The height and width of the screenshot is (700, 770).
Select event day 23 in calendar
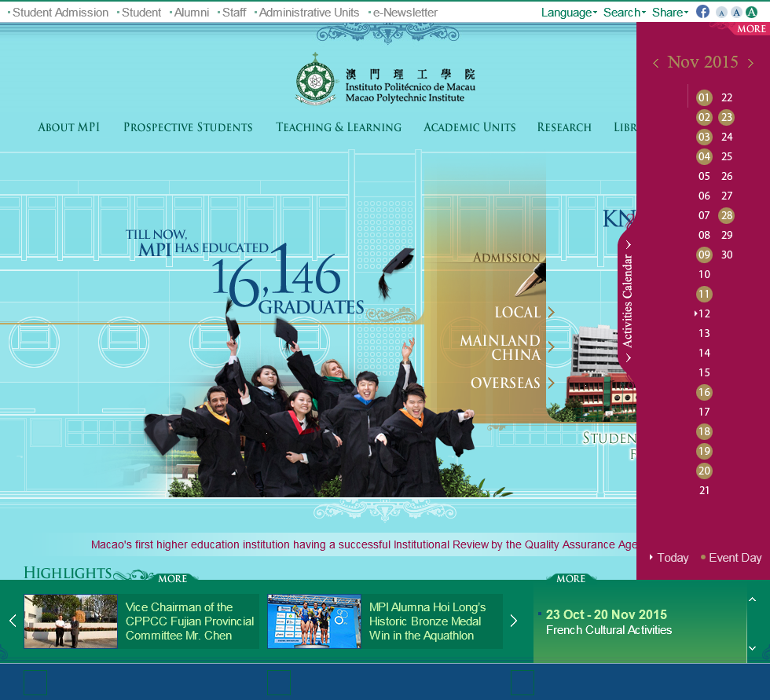[727, 117]
